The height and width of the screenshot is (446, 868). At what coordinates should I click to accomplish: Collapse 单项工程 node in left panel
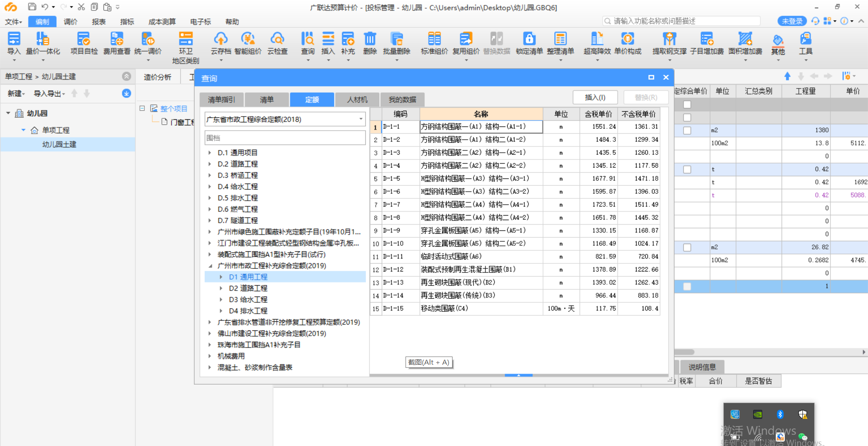tap(24, 130)
